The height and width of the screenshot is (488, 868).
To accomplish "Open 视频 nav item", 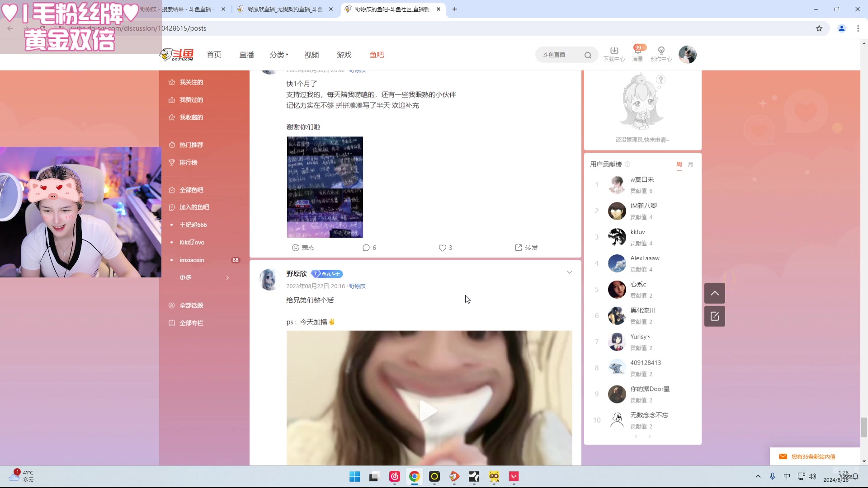I will click(x=312, y=55).
